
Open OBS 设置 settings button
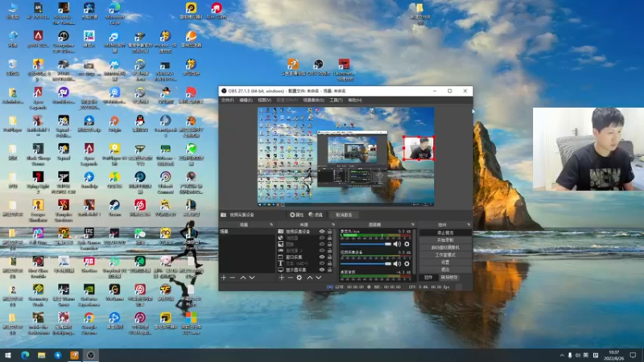pyautogui.click(x=445, y=262)
